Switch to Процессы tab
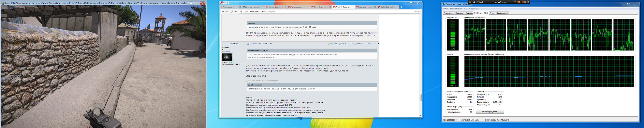 click(460, 13)
